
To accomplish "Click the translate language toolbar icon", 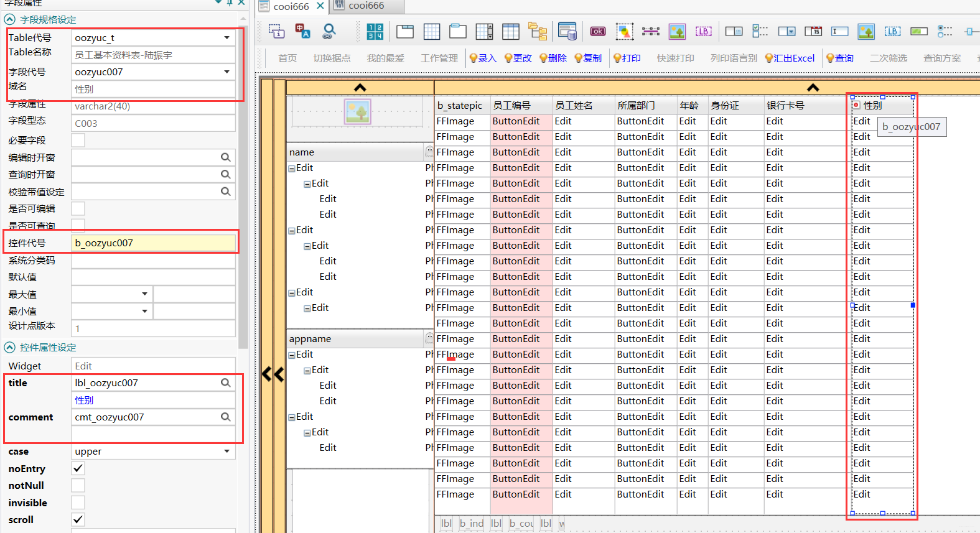I will 302,30.
